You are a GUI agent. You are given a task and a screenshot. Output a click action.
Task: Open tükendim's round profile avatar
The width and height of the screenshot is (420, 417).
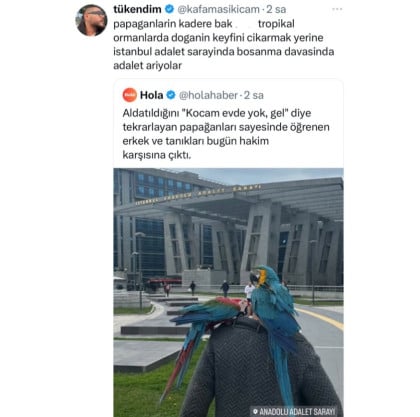point(92,20)
